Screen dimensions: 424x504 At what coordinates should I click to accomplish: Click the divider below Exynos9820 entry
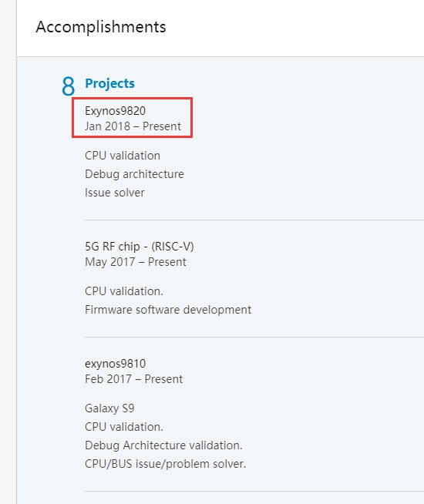(254, 220)
